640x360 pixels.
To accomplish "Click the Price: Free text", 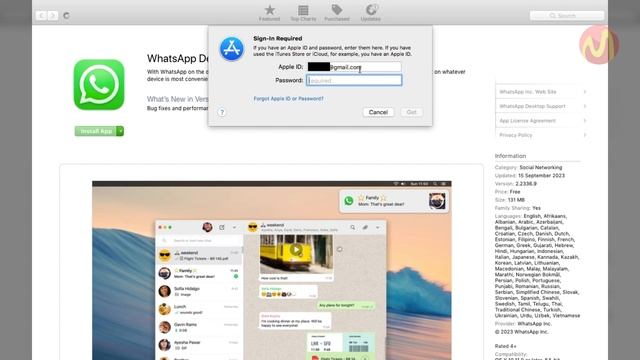I will pos(507,192).
